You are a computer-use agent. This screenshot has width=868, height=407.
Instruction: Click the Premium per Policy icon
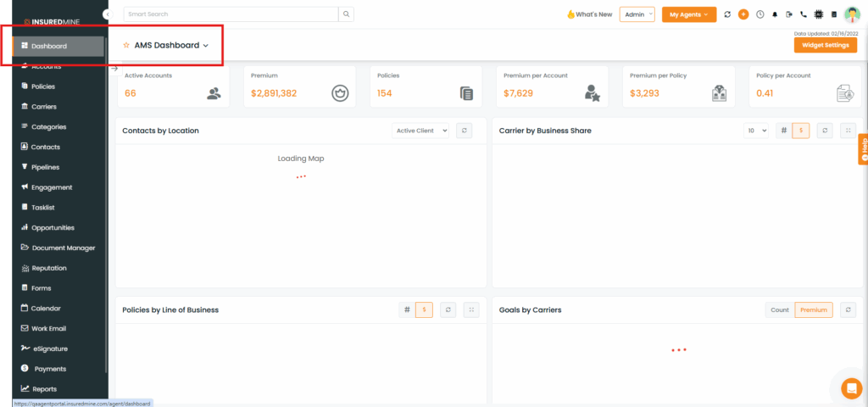719,93
